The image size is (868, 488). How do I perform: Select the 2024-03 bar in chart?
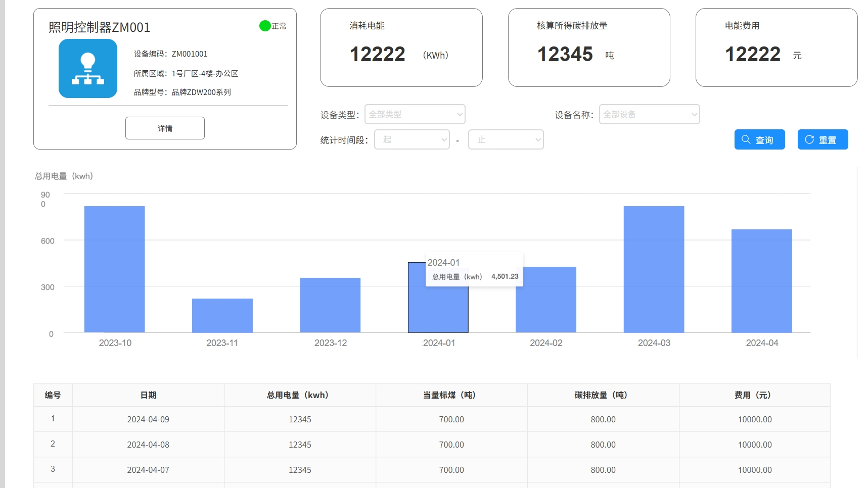(x=654, y=269)
